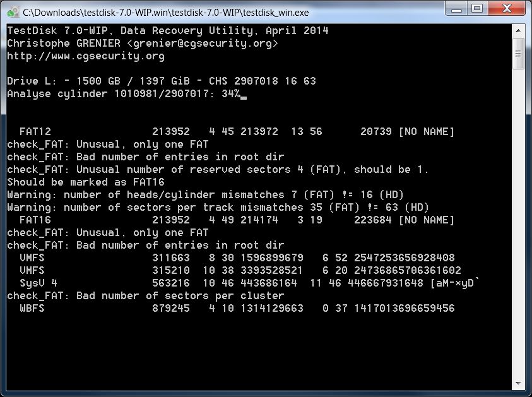Click the sectors per track mismatches warning
This screenshot has height=397, width=532.
218,207
